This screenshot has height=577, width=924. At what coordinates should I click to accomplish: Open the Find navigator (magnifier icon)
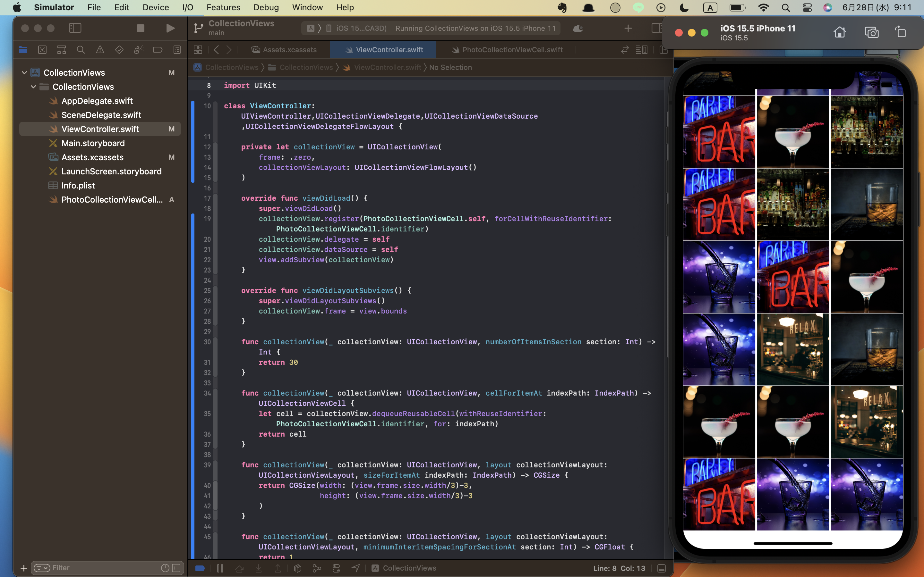pyautogui.click(x=81, y=50)
